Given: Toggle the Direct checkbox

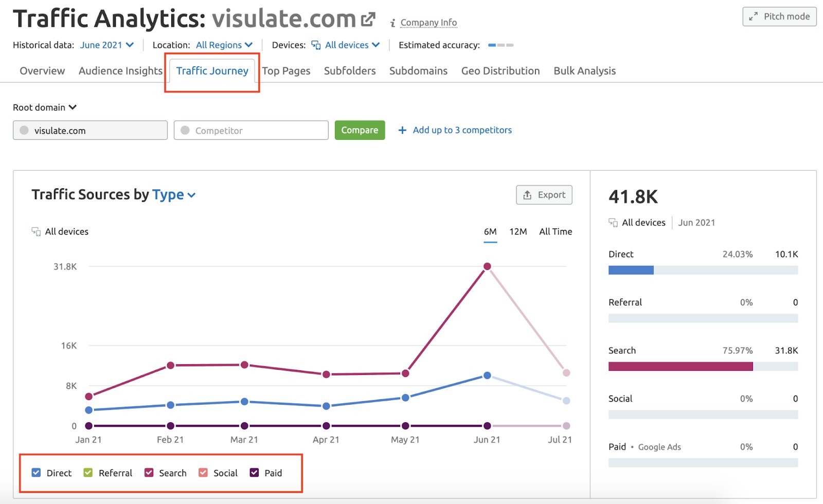Looking at the screenshot, I should click(36, 473).
